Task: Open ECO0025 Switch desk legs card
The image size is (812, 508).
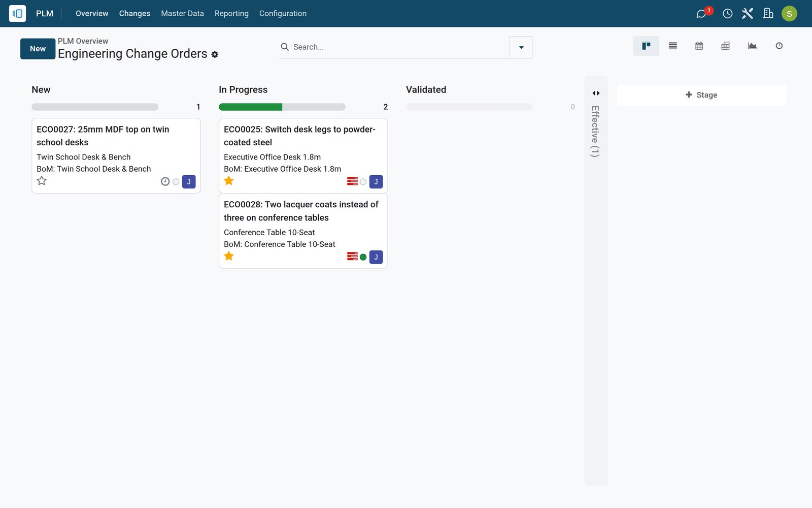Action: tap(303, 155)
